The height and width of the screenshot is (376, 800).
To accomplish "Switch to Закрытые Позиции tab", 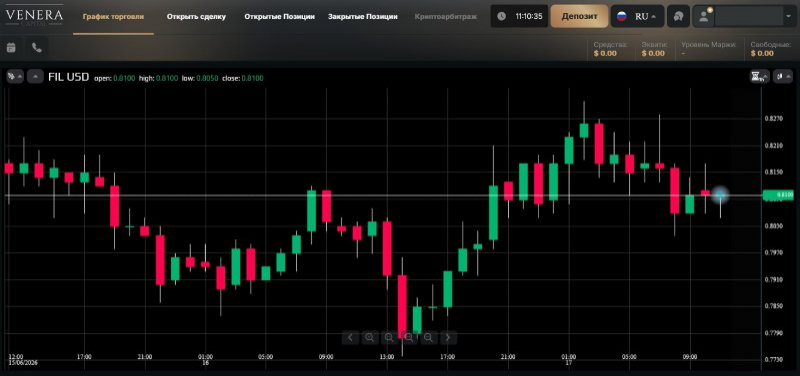I will (x=363, y=16).
